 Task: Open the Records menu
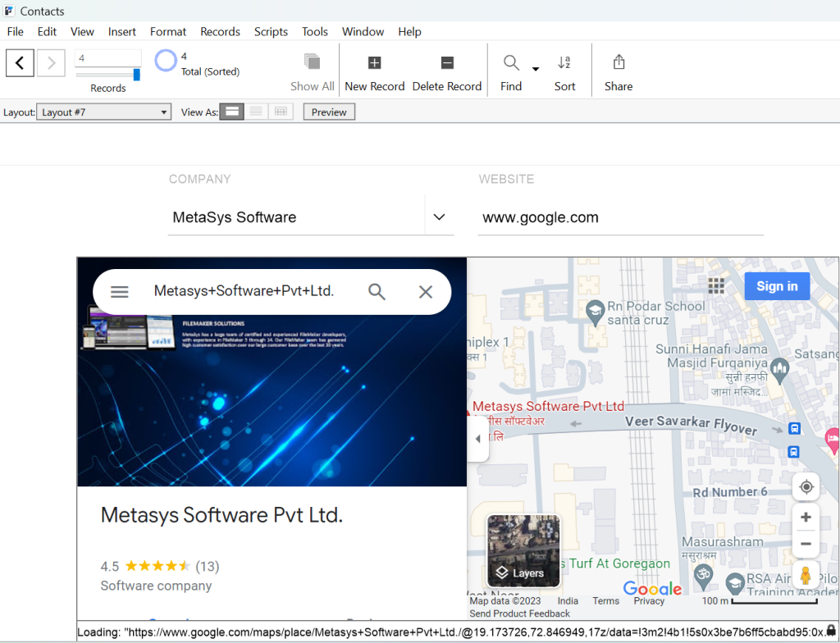coord(220,31)
